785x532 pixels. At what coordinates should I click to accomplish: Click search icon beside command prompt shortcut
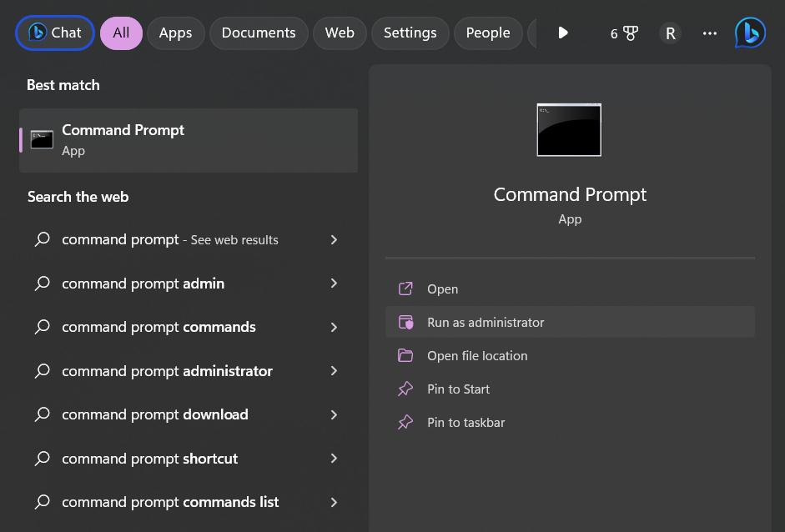pos(43,459)
